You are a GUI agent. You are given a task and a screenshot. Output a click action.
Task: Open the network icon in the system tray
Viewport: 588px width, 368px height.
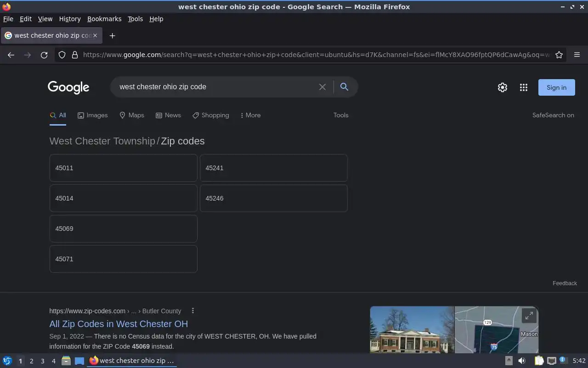click(552, 361)
